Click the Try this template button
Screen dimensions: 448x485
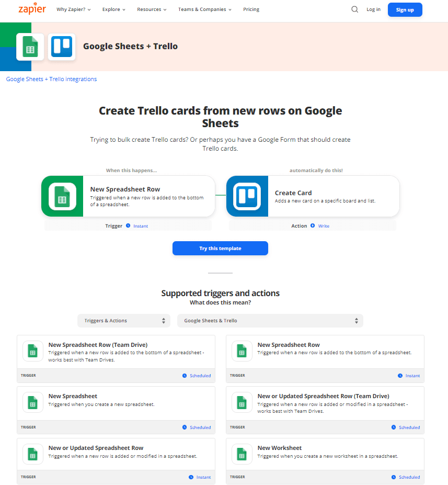click(220, 248)
